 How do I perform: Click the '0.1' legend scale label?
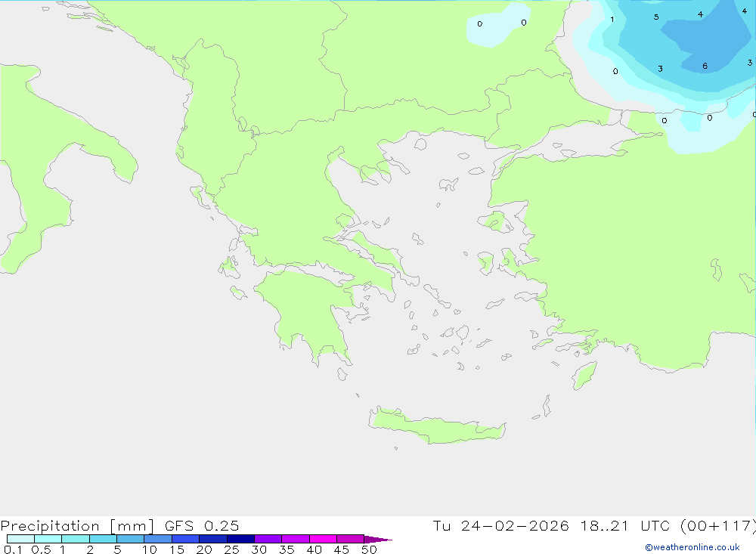pyautogui.click(x=13, y=549)
